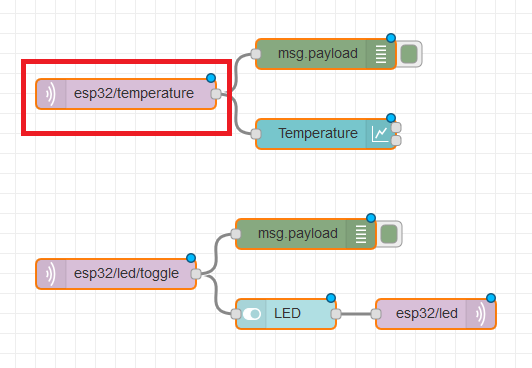
Task: Click the switch icon on LED node
Action: pyautogui.click(x=251, y=314)
